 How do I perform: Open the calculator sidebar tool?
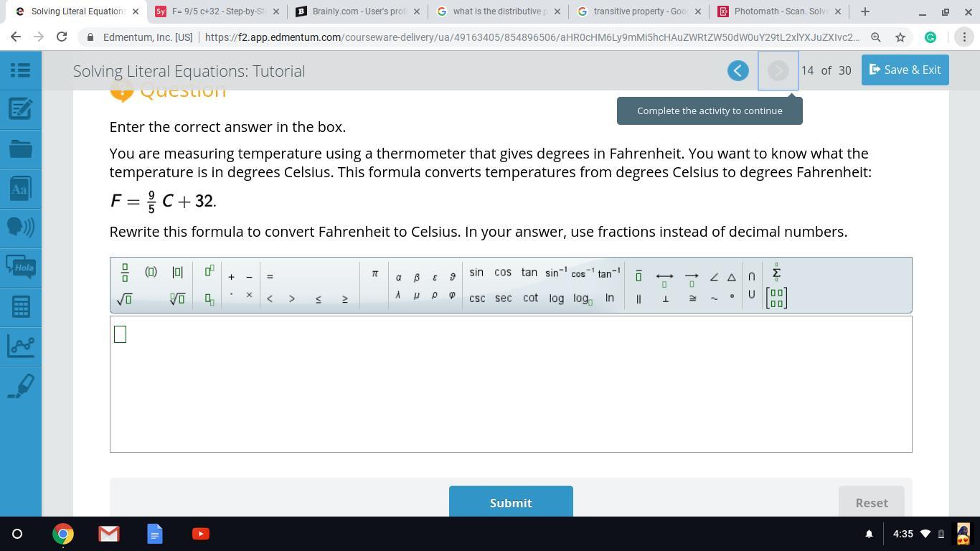coord(21,307)
